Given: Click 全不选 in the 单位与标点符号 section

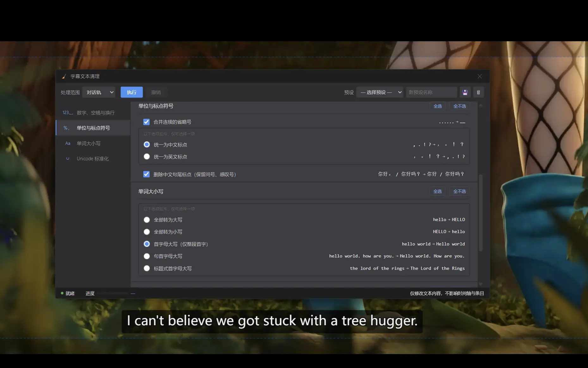Looking at the screenshot, I should (460, 106).
